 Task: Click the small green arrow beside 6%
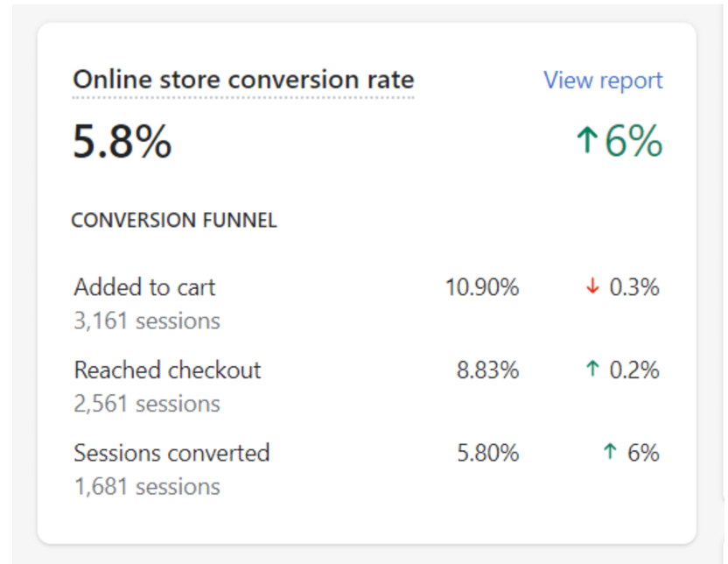point(610,451)
